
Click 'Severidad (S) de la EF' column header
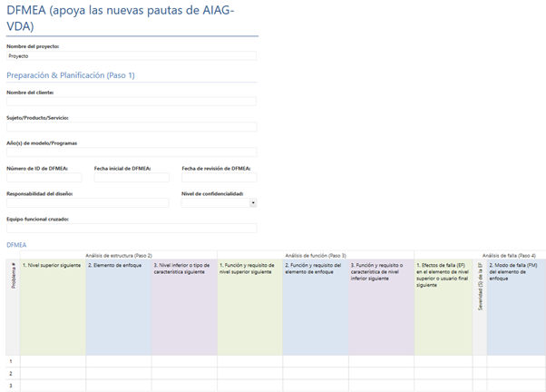coord(480,307)
